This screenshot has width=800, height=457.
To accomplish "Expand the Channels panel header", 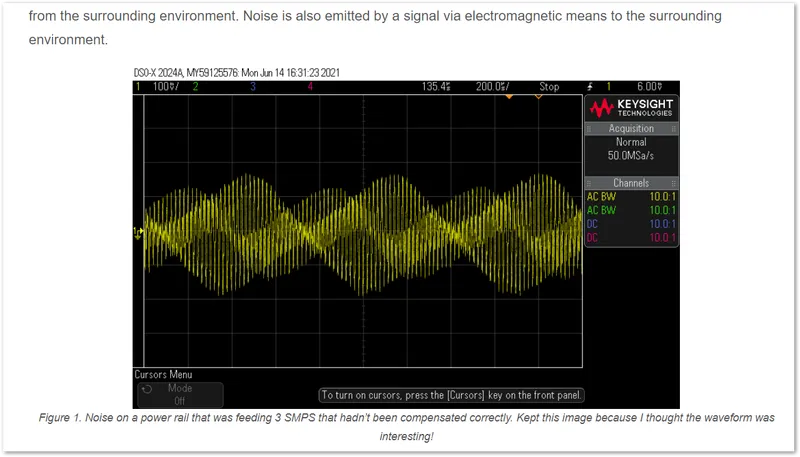I will [631, 183].
